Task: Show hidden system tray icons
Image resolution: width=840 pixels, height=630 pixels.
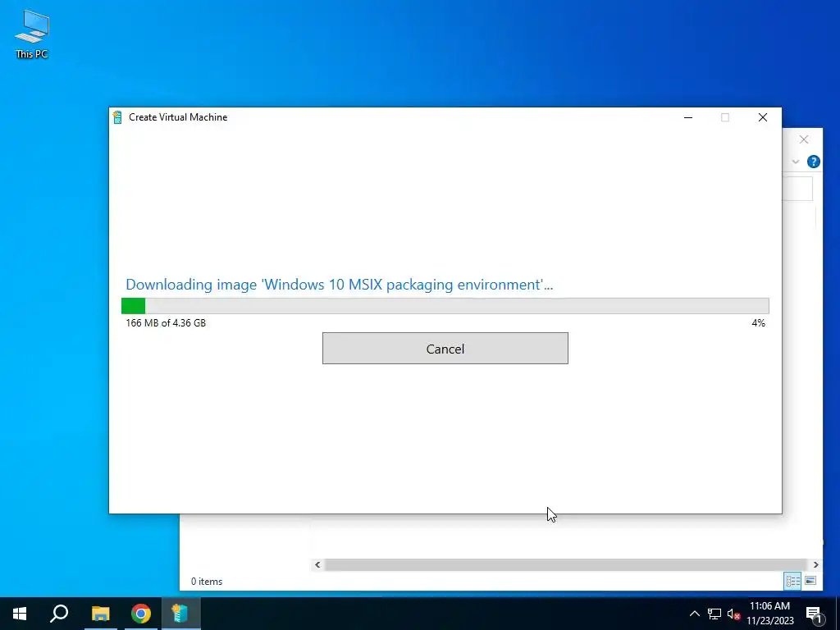Action: 694,614
